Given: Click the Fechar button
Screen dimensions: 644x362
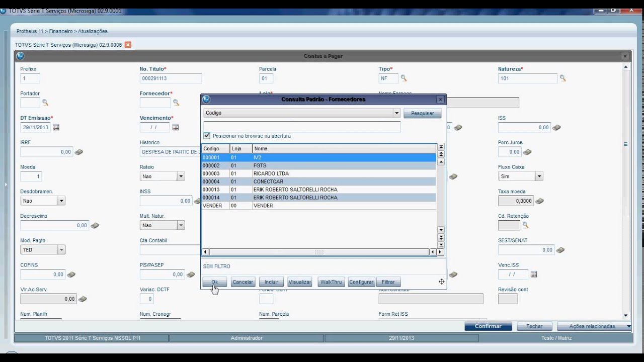Looking at the screenshot, I should [x=534, y=326].
